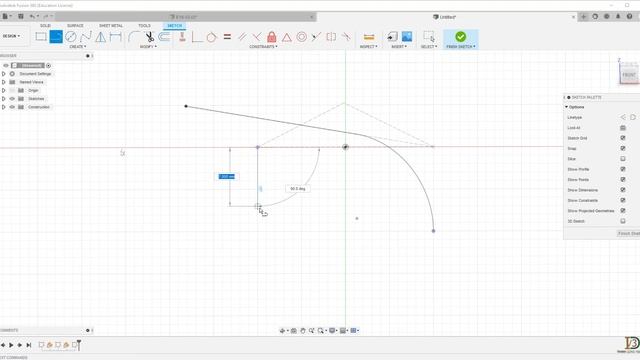The height and width of the screenshot is (360, 640).
Task: Apply the Tangent constraint
Action: (x=211, y=37)
